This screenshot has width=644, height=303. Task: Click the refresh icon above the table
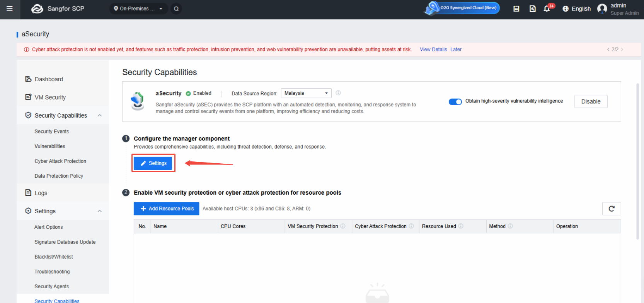click(612, 209)
